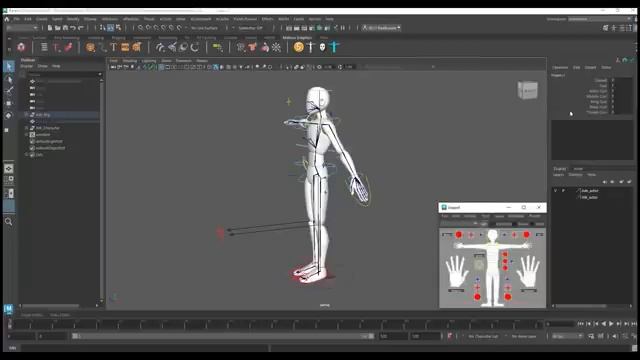The height and width of the screenshot is (360, 640).
Task: Open the Workspace dropdown at top right
Action: tap(600, 19)
